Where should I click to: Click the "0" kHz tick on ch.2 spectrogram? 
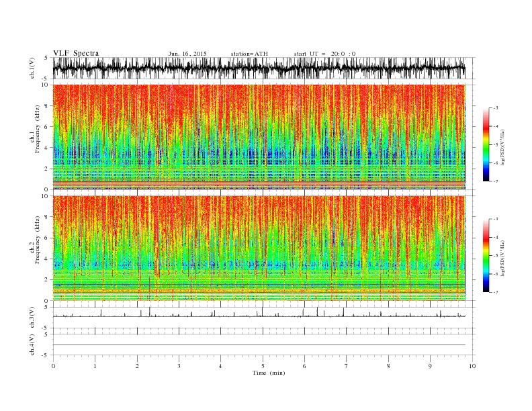point(47,300)
